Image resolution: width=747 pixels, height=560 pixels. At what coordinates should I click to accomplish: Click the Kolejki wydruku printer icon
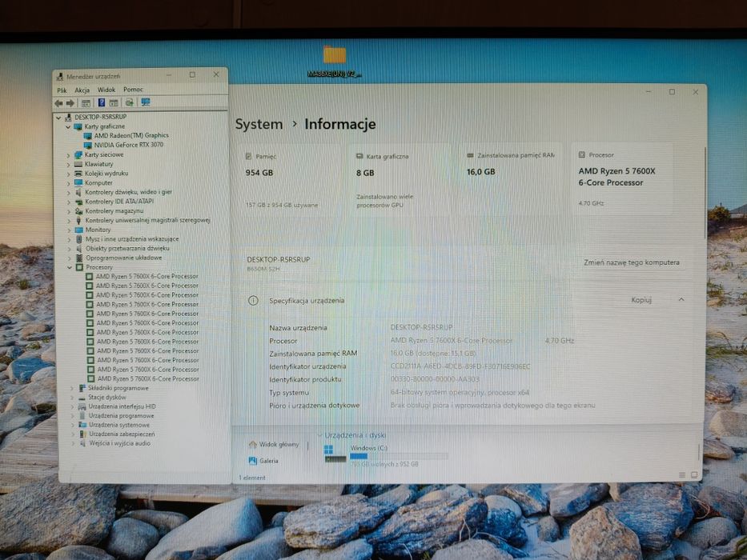pos(78,174)
